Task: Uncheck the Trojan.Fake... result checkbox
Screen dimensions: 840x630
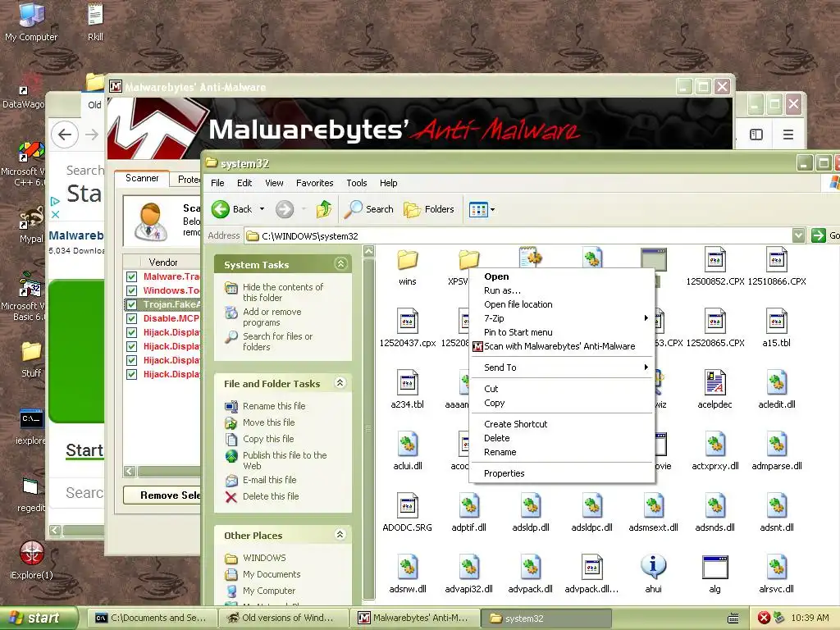Action: [x=131, y=305]
